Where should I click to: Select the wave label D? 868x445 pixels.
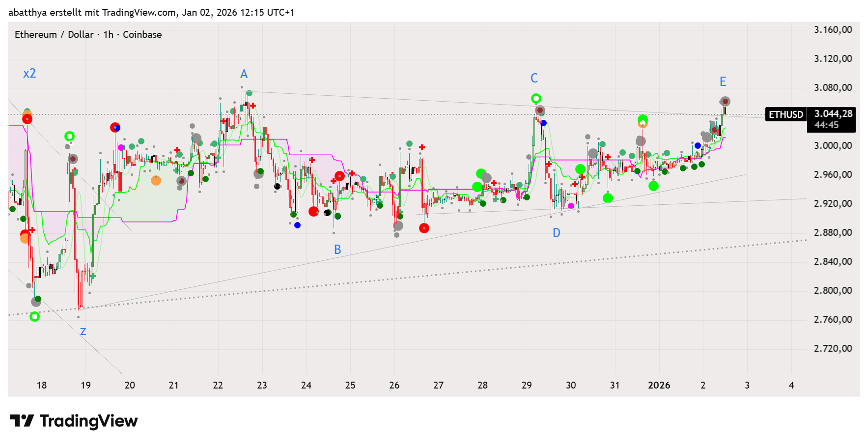(556, 233)
